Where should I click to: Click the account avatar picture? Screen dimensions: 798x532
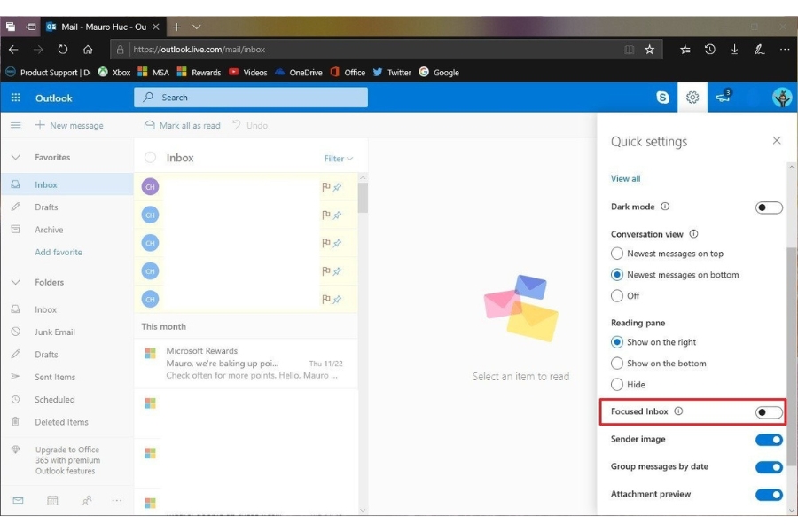click(781, 98)
